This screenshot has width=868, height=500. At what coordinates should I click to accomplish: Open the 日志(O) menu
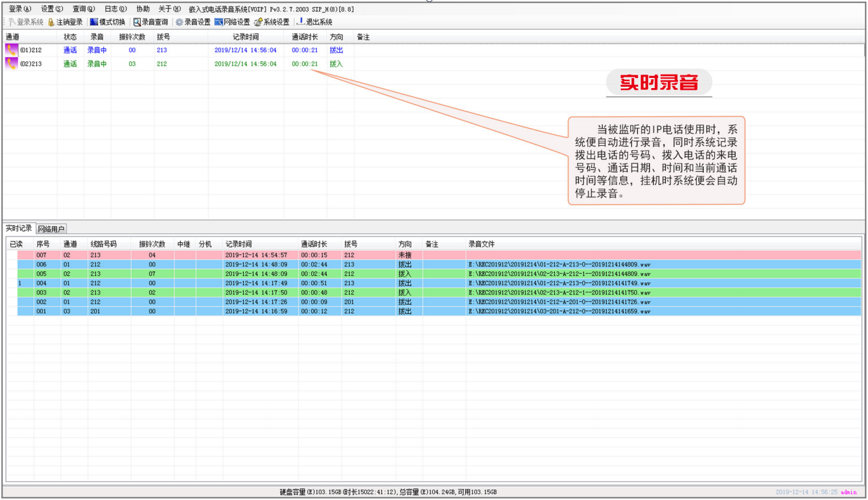tap(115, 9)
